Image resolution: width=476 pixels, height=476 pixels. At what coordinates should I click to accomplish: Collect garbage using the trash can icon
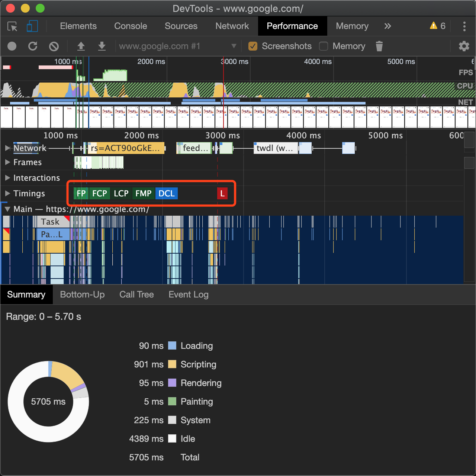tap(379, 46)
